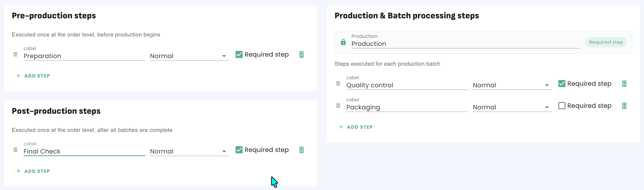Click the drag handle beside Final Check
This screenshot has width=644, height=190.
15,150
